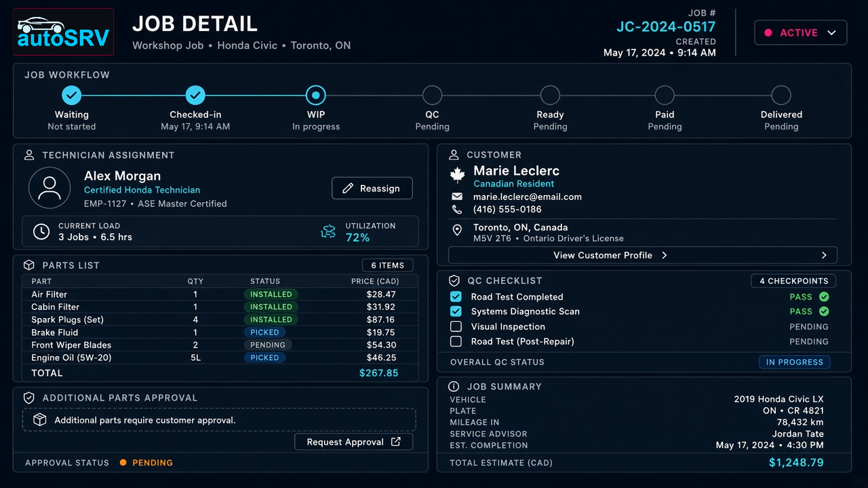Click the location pin icon by Toronto address
868x488 pixels.
[457, 230]
